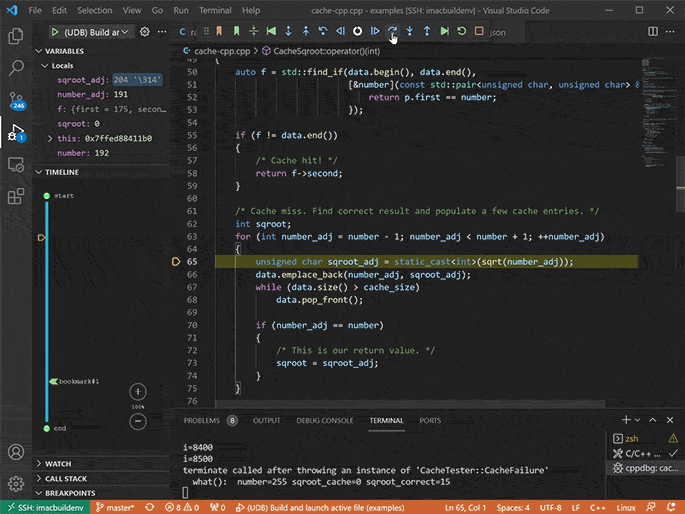Open launch.json gear next to debug configuration
The image size is (685, 514).
(x=145, y=32)
